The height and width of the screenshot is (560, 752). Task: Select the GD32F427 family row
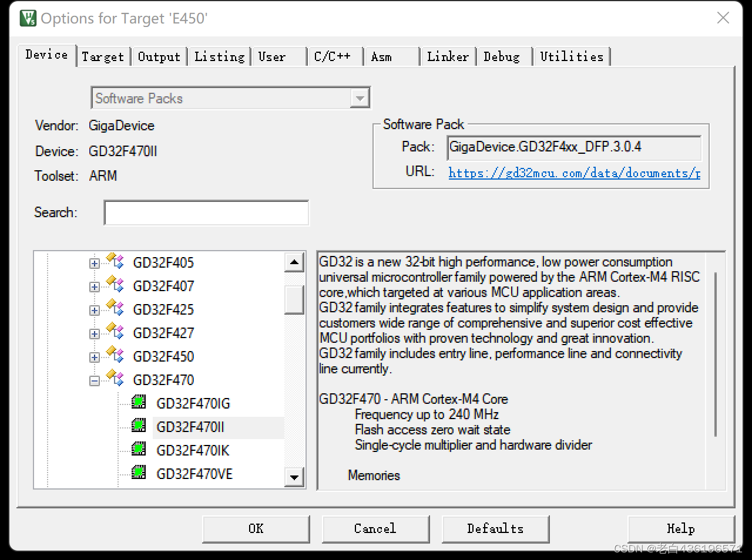(x=163, y=333)
